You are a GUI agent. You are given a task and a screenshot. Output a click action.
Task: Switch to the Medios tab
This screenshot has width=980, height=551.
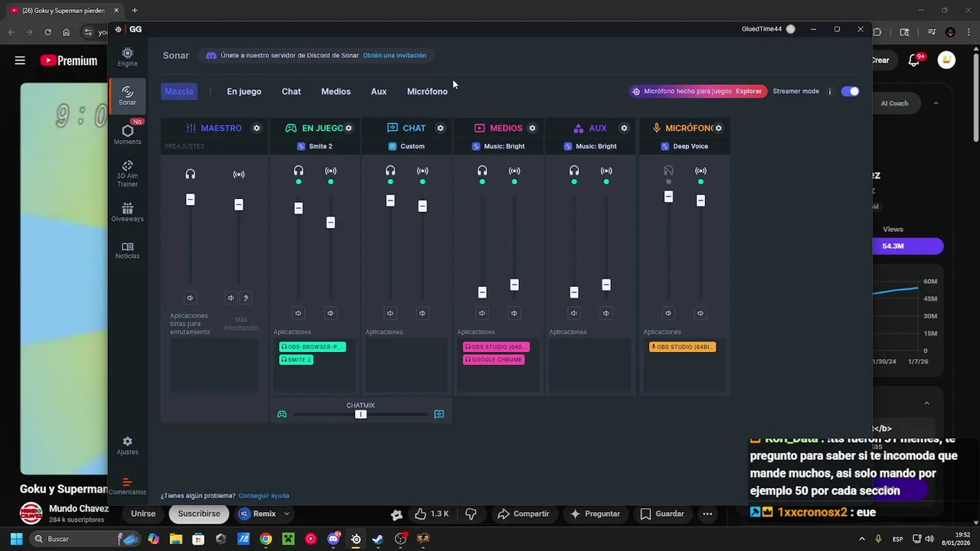tap(336, 91)
